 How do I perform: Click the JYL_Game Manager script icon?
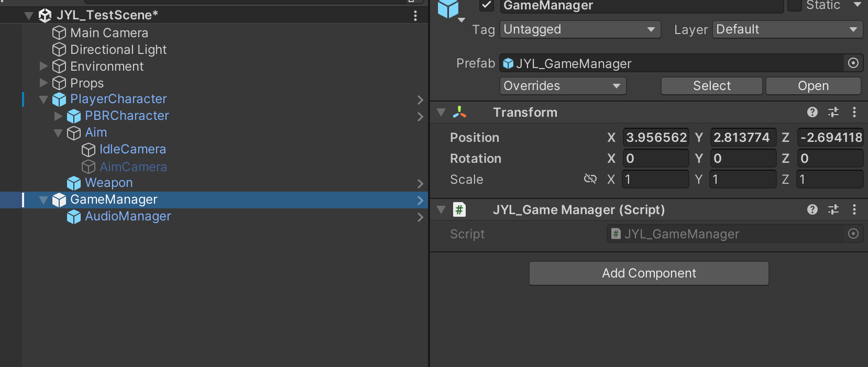pyautogui.click(x=459, y=210)
